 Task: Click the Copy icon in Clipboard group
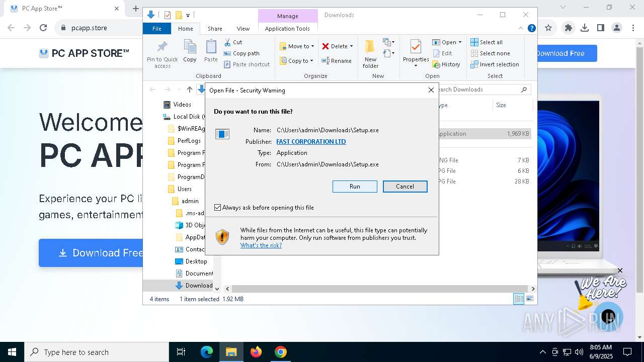(190, 51)
